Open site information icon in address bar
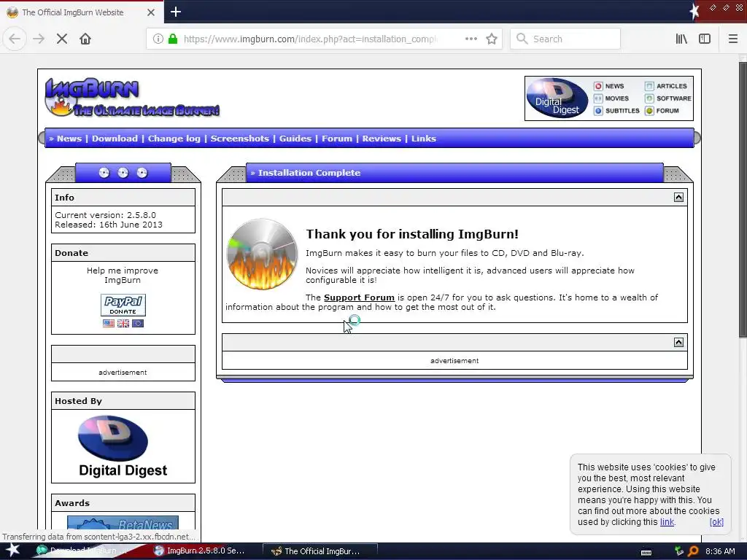The height and width of the screenshot is (560, 747). (x=158, y=39)
